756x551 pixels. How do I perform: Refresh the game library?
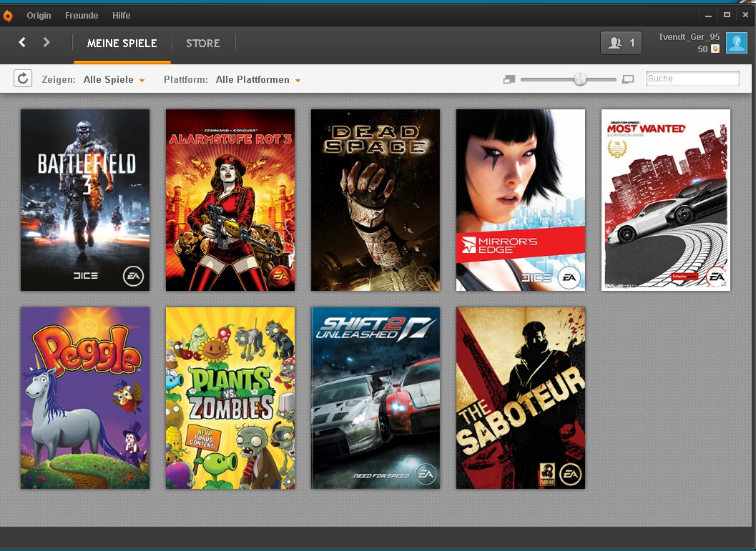point(23,78)
